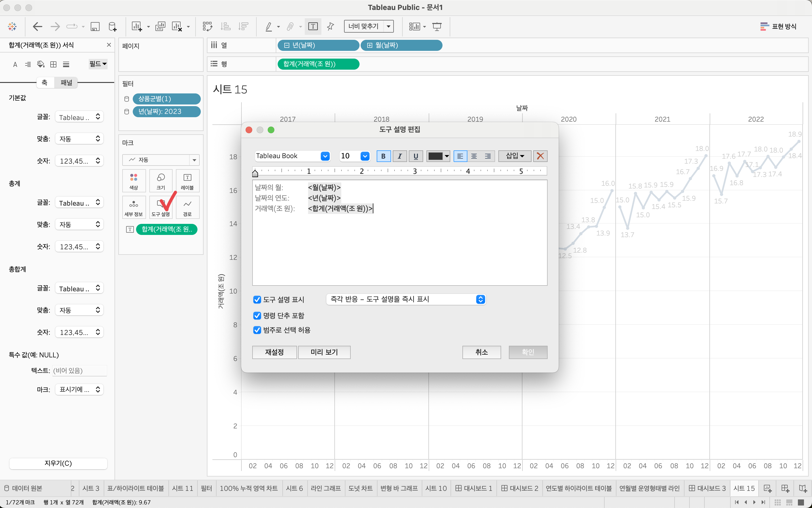Click the 레이블 marks card button
Viewport: 812px width, 508px height.
point(187,181)
